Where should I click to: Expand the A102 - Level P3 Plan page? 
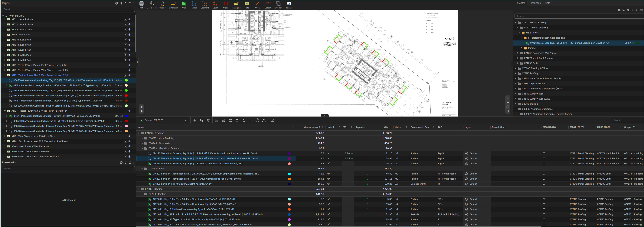click(x=5, y=19)
